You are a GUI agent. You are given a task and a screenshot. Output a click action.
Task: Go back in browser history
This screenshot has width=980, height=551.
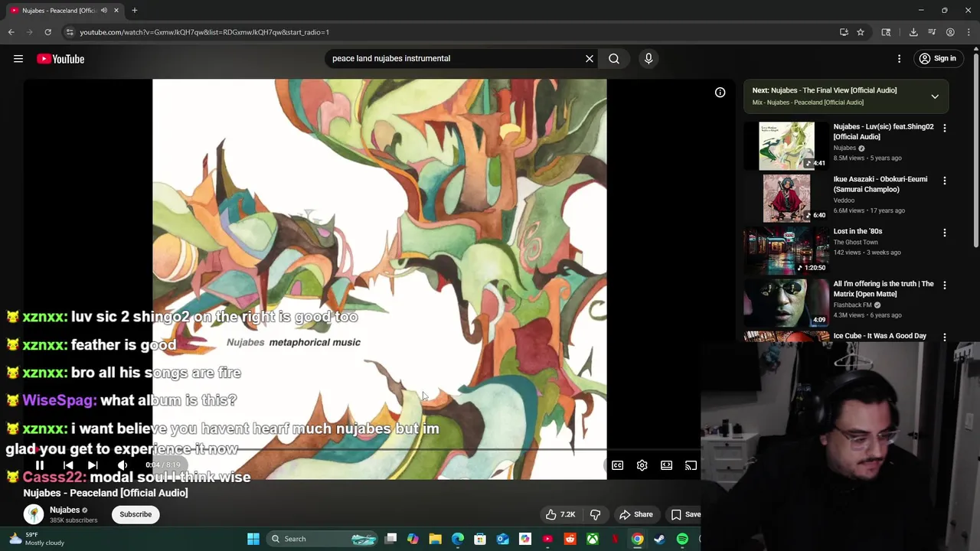[x=11, y=32]
